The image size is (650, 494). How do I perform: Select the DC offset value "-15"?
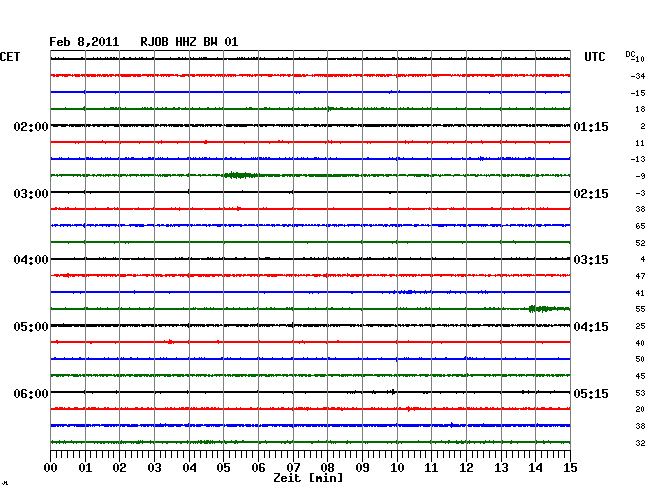pos(638,93)
